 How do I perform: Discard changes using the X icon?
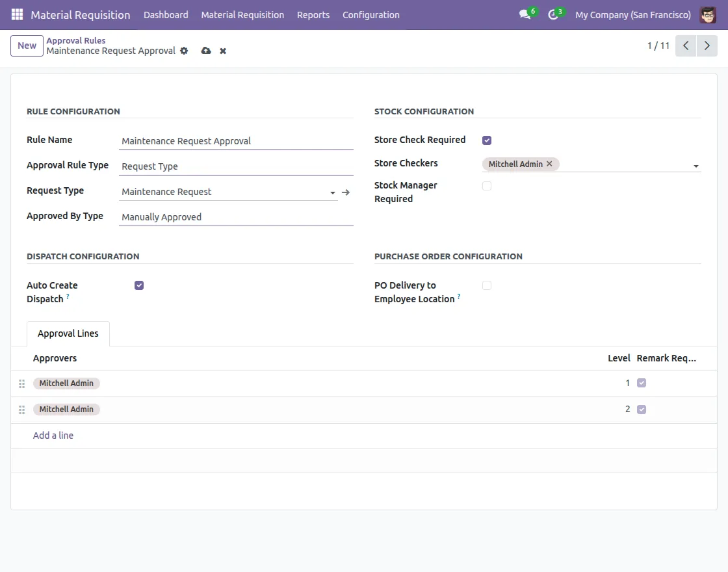222,51
